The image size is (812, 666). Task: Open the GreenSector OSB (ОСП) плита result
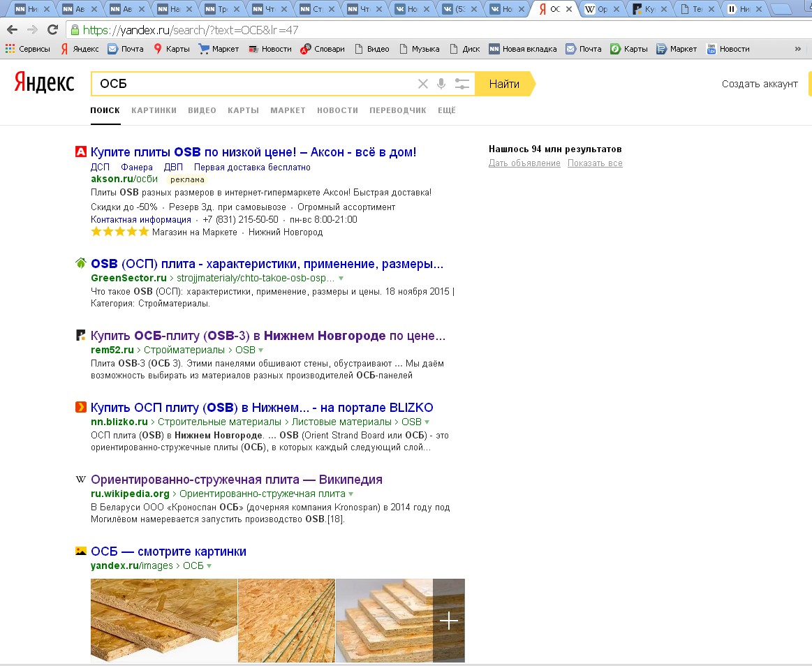pyautogui.click(x=267, y=264)
